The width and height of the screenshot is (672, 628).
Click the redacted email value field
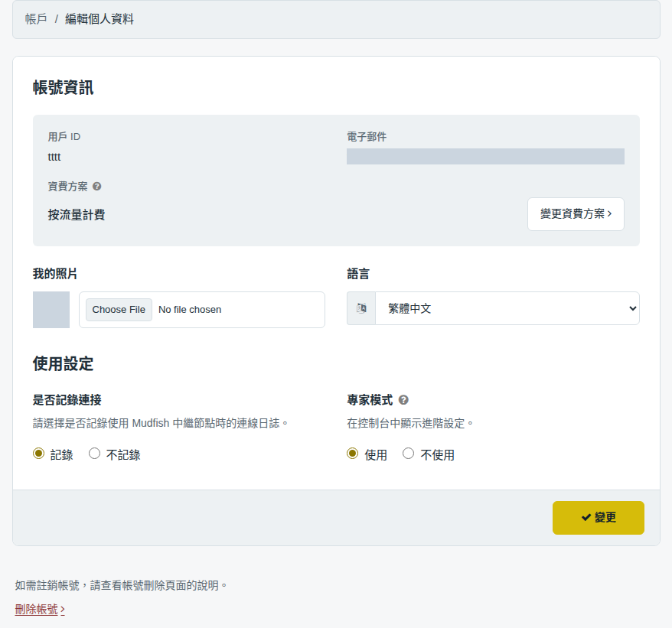point(485,156)
